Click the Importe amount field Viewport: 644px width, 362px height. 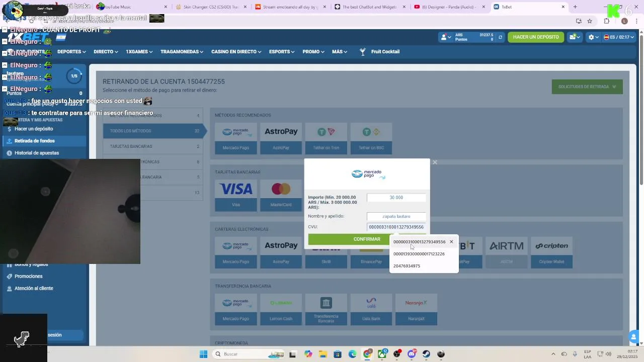point(396,198)
